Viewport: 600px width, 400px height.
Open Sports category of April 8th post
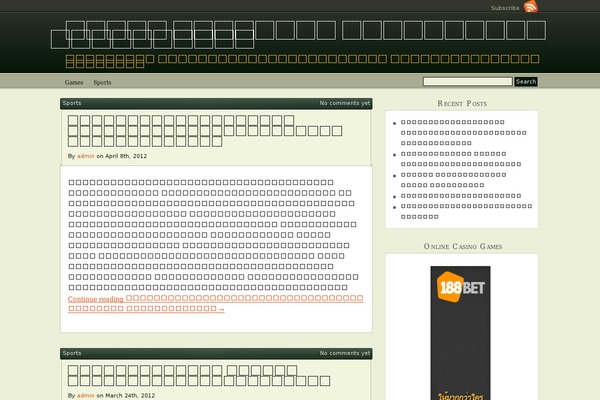(72, 103)
